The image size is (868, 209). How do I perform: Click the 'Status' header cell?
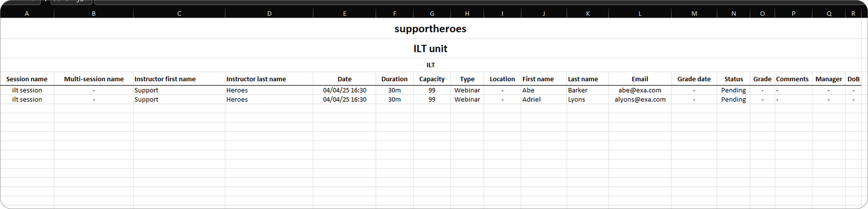click(x=733, y=79)
